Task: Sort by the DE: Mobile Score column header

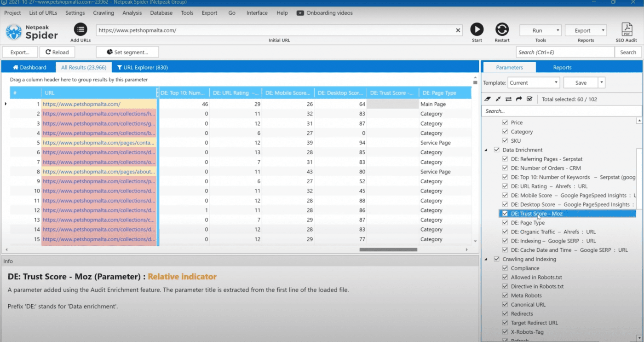Action: click(287, 93)
